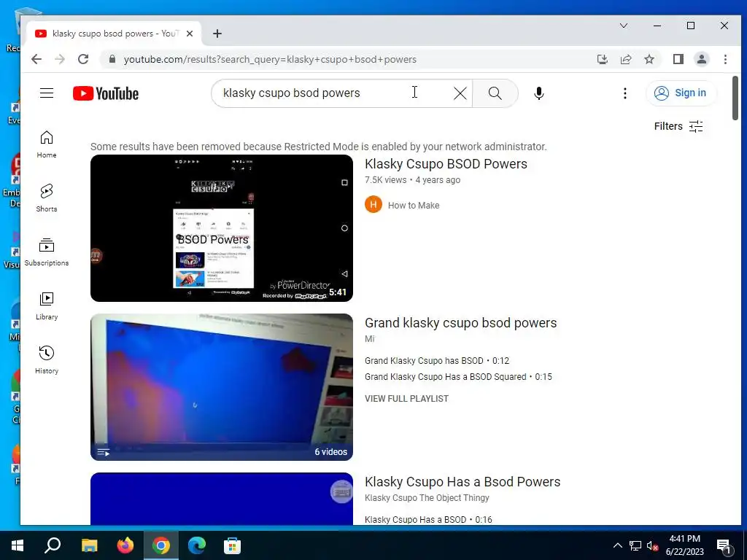The height and width of the screenshot is (560, 747).
Task: Bookmark this page with star
Action: point(649,59)
